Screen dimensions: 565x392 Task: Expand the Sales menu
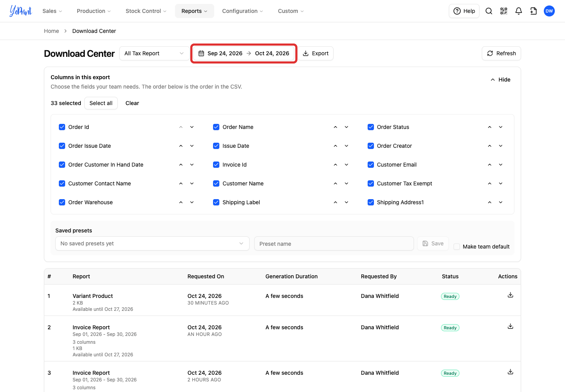click(x=52, y=11)
